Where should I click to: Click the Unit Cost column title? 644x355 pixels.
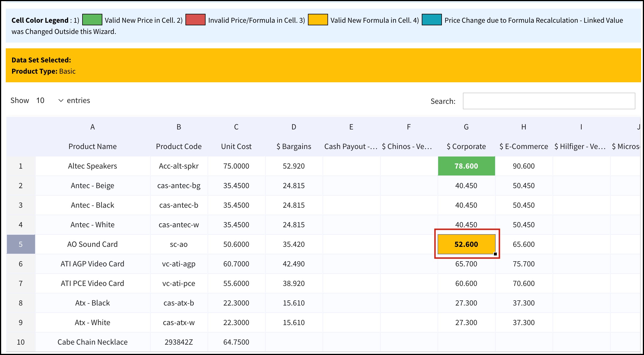click(236, 146)
